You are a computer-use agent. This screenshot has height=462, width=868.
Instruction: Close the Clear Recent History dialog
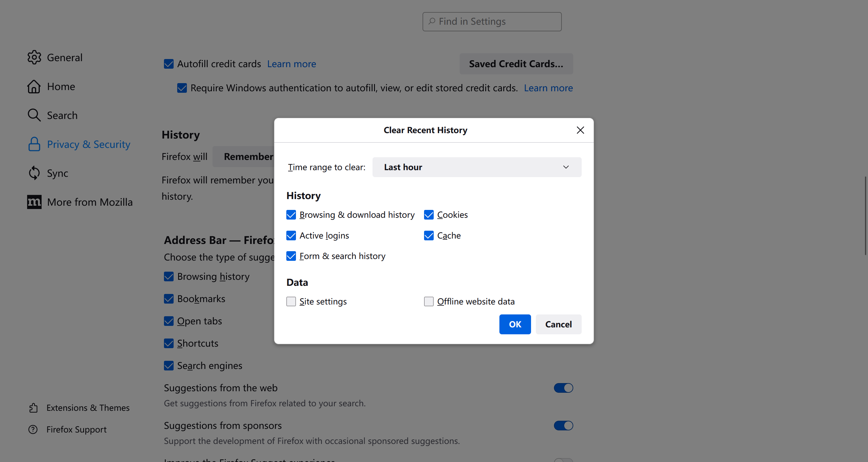pyautogui.click(x=580, y=130)
